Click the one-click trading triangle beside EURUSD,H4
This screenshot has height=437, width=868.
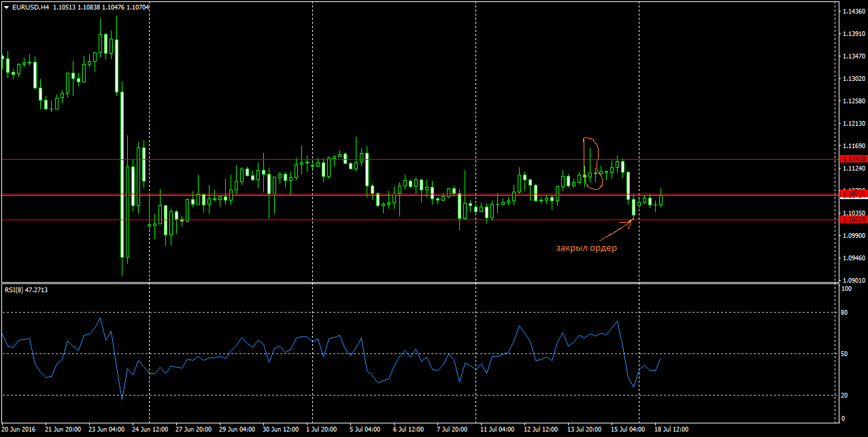[x=6, y=7]
